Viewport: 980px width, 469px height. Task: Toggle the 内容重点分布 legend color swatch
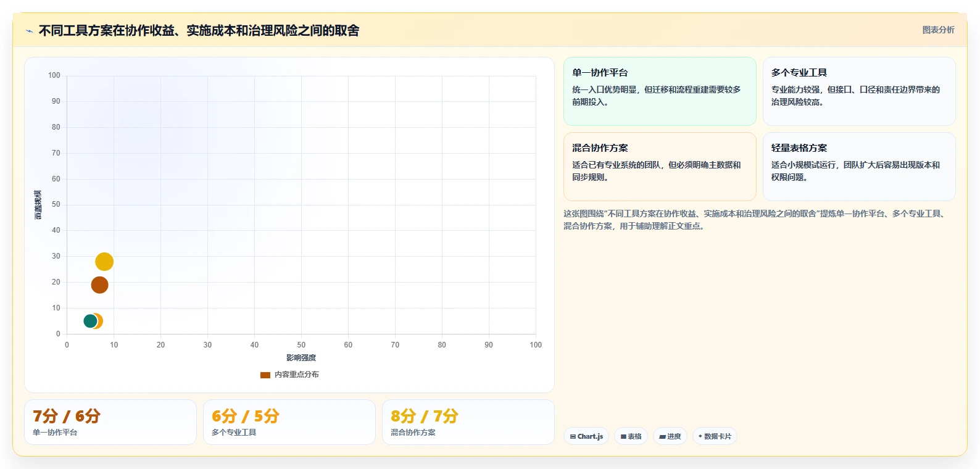point(265,375)
